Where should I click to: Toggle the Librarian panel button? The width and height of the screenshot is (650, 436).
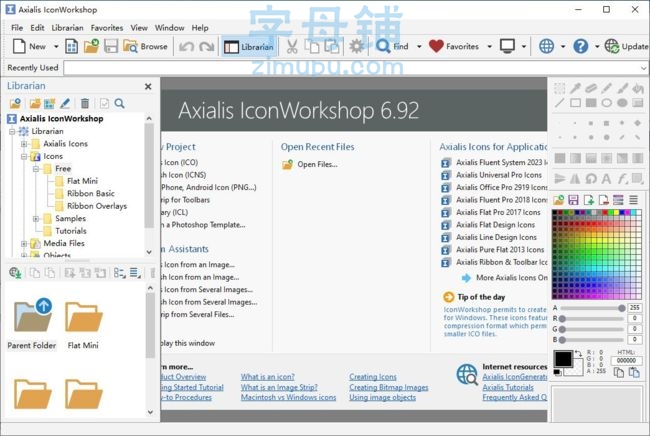(249, 47)
